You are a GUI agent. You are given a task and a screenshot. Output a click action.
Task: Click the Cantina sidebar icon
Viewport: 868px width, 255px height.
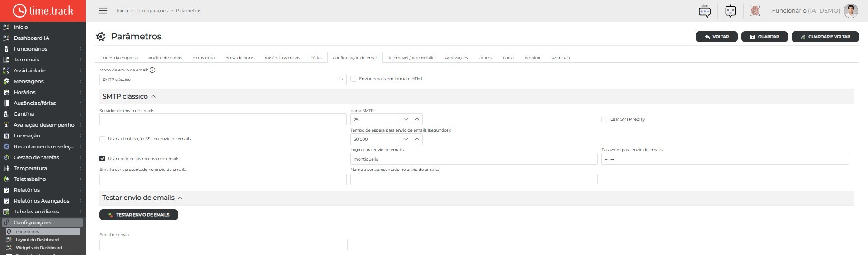[x=6, y=114]
